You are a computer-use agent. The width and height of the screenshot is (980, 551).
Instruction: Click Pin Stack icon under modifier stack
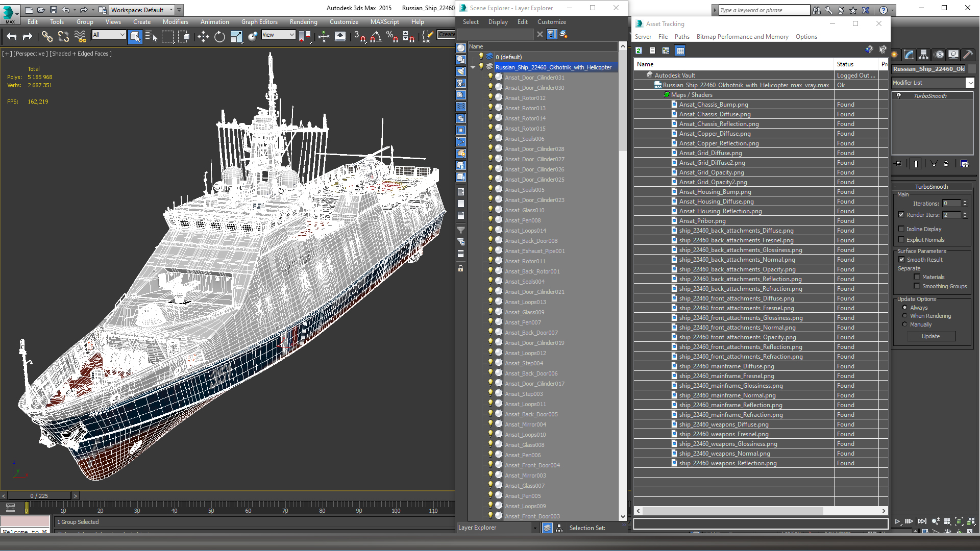899,164
